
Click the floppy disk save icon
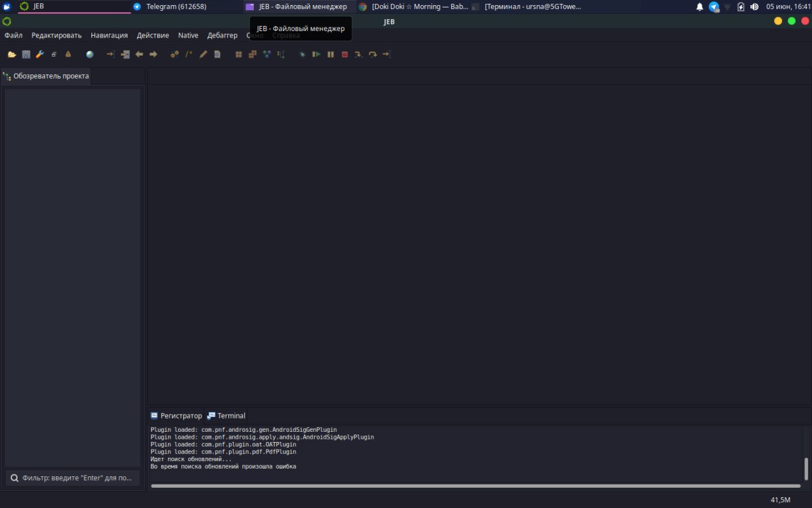coord(26,55)
